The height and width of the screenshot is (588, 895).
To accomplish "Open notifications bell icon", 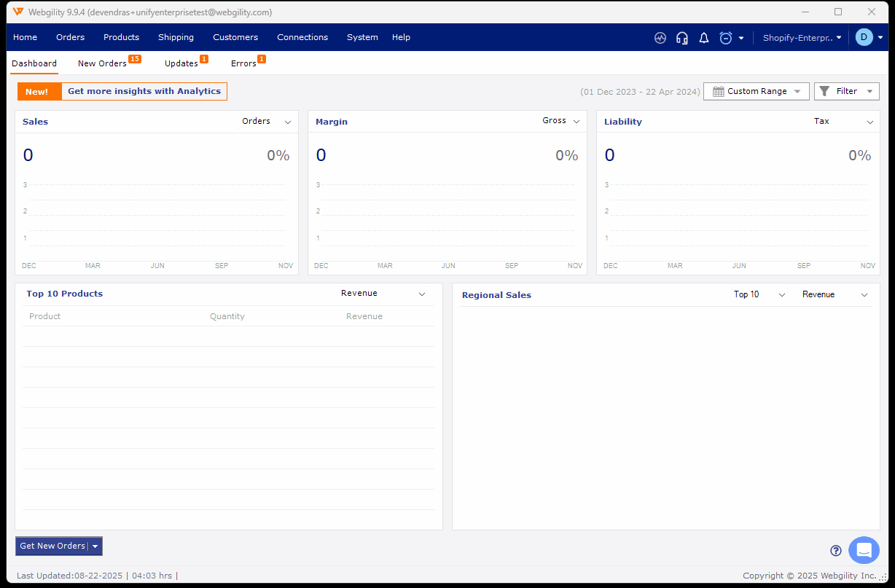I will click(x=704, y=38).
